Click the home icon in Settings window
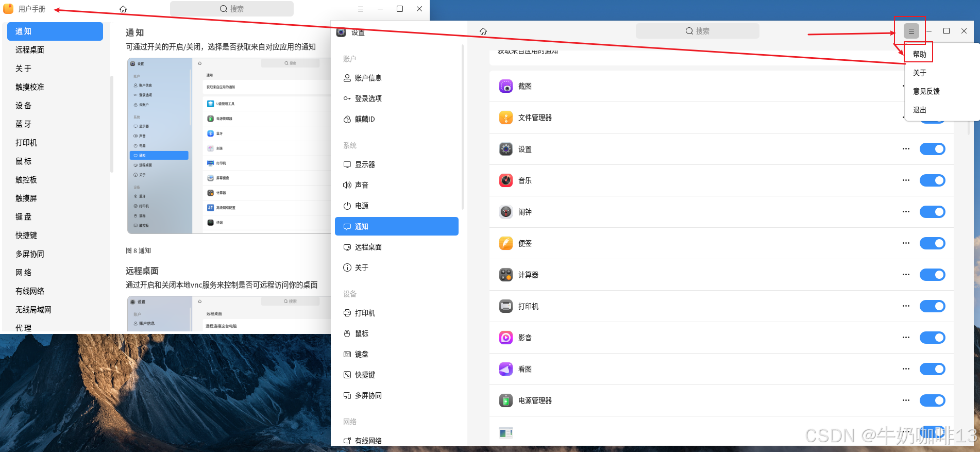 [483, 31]
